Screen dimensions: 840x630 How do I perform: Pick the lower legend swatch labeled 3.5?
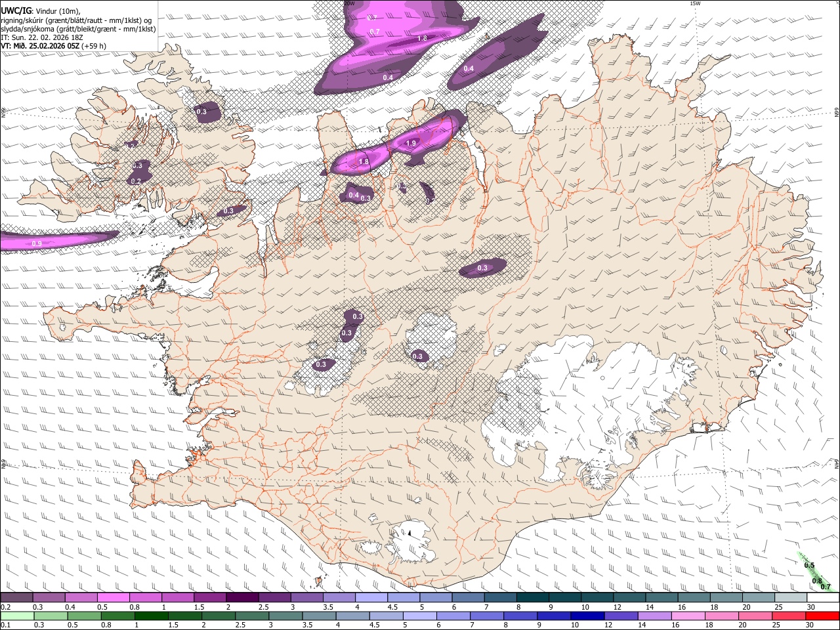pyautogui.click(x=319, y=616)
